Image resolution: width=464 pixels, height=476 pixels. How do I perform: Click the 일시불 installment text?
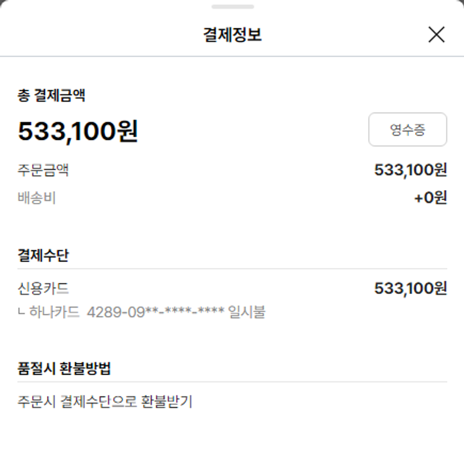click(x=247, y=312)
